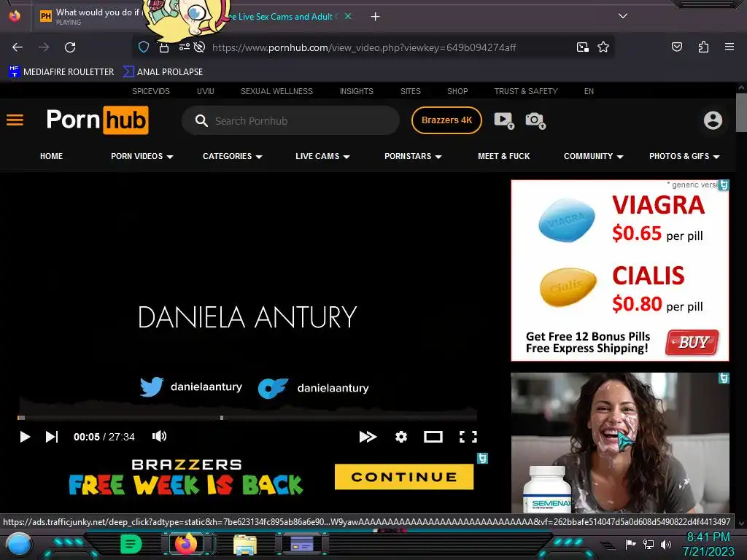The image size is (747, 560).
Task: Click the system tray volume icon
Action: (x=666, y=544)
